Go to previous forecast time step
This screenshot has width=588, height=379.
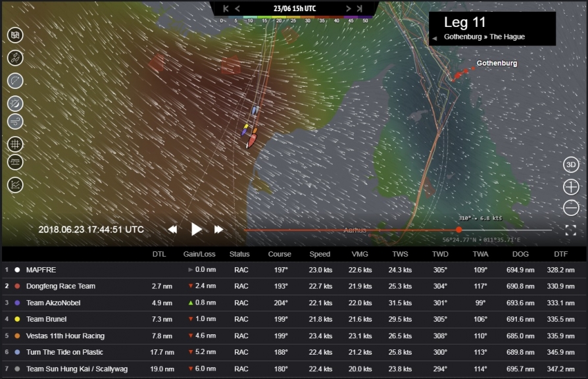click(x=237, y=9)
